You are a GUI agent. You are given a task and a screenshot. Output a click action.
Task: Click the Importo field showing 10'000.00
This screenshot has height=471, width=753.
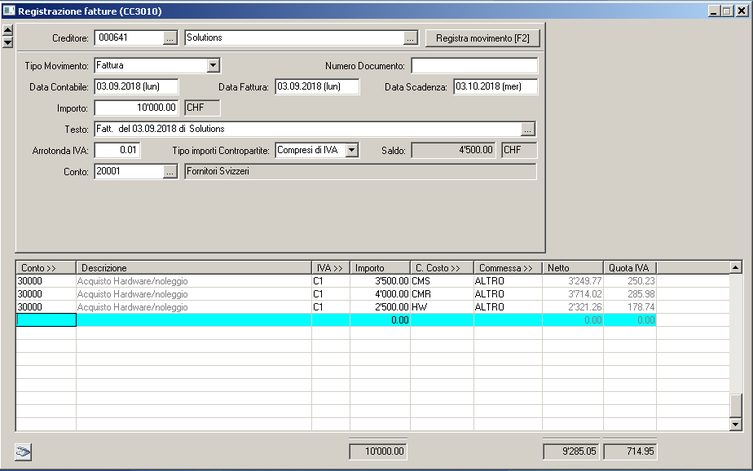[138, 108]
